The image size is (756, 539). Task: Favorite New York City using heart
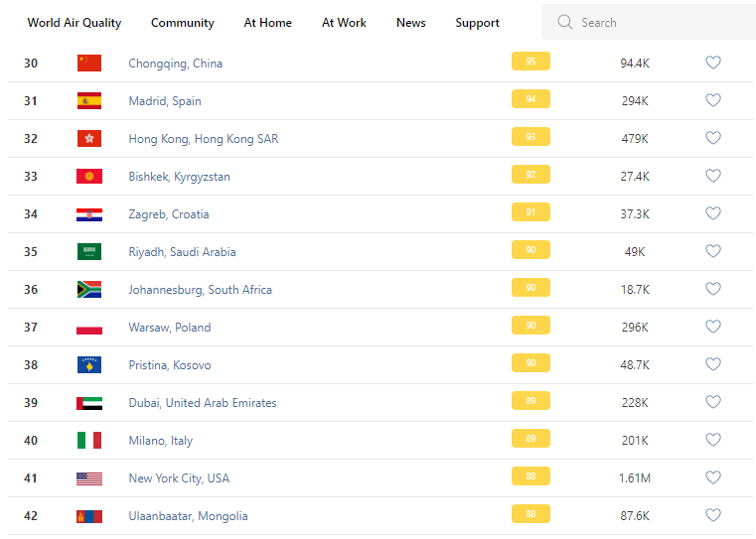click(712, 477)
